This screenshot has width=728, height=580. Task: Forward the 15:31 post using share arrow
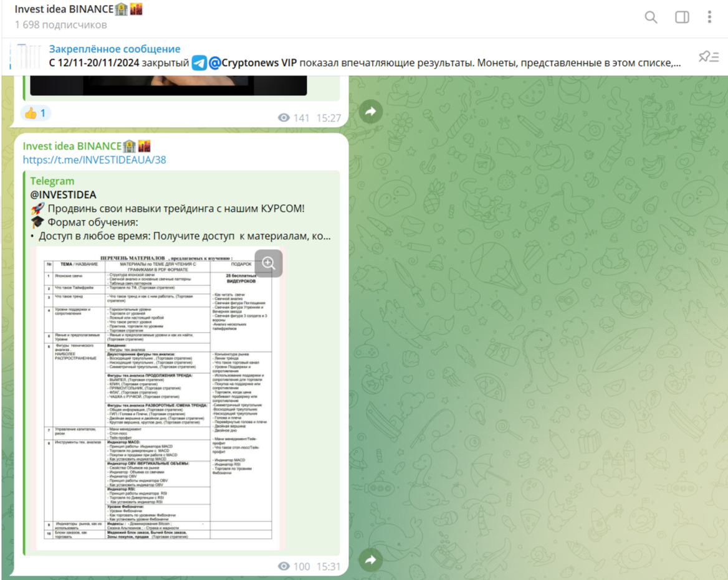click(370, 559)
